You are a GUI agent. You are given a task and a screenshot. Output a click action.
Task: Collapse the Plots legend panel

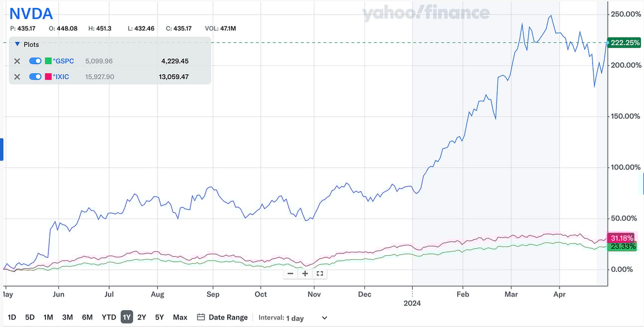17,44
